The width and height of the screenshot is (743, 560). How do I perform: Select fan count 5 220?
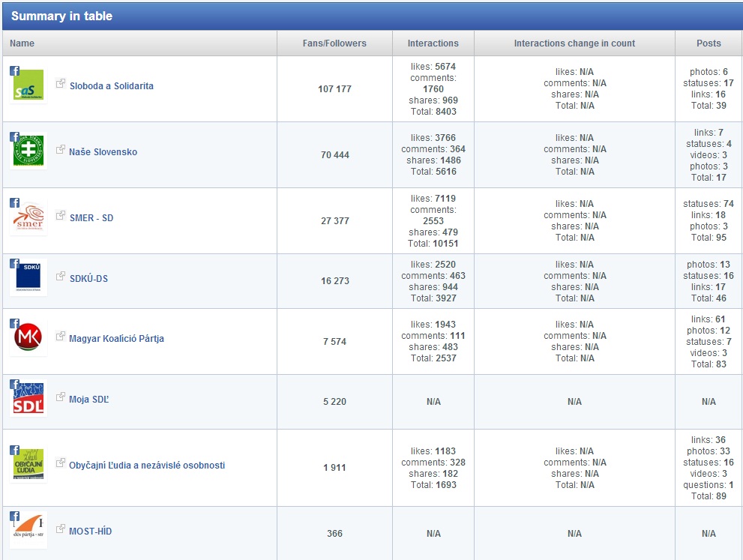pos(334,401)
